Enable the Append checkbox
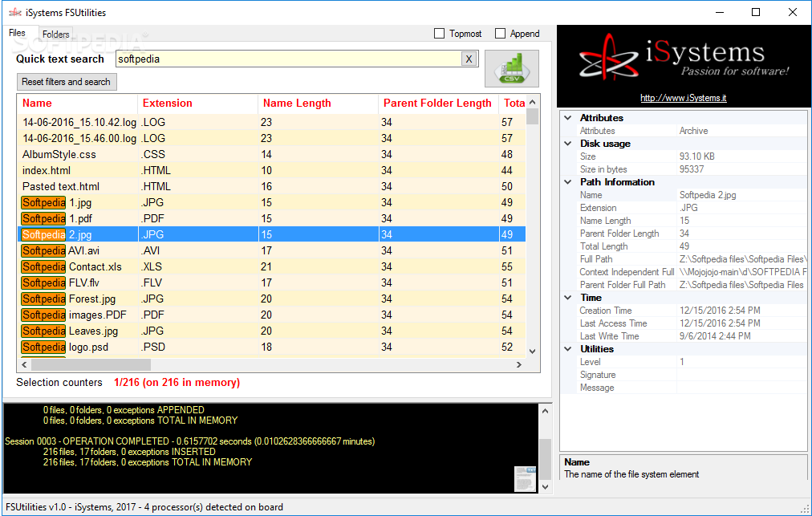 pyautogui.click(x=500, y=34)
